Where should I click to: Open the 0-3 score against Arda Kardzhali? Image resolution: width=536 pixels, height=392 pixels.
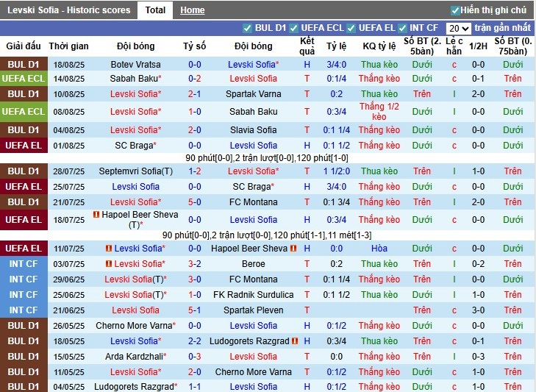[x=195, y=357]
